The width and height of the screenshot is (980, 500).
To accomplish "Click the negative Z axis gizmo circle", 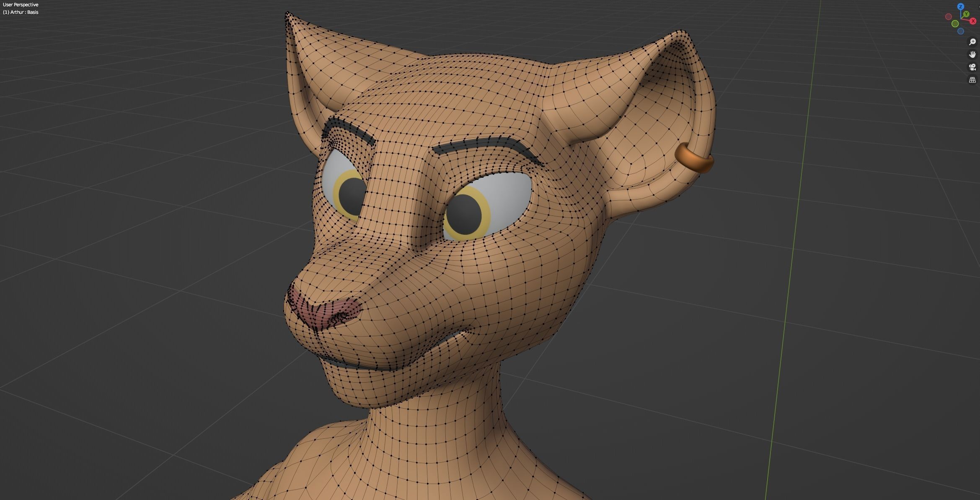I will [961, 31].
